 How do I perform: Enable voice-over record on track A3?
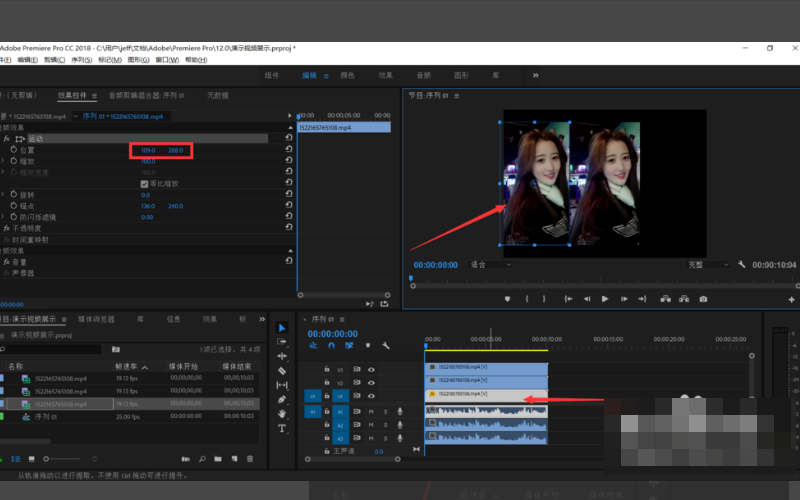tap(400, 438)
